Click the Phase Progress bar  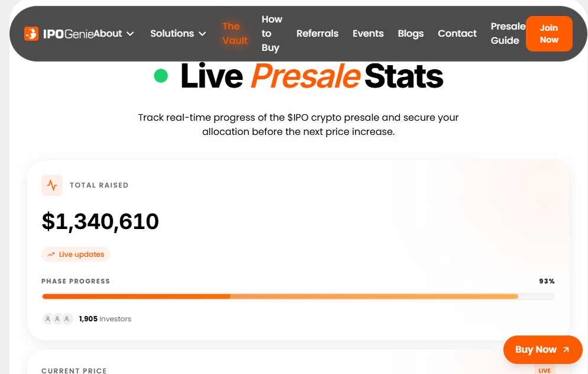pyautogui.click(x=298, y=296)
